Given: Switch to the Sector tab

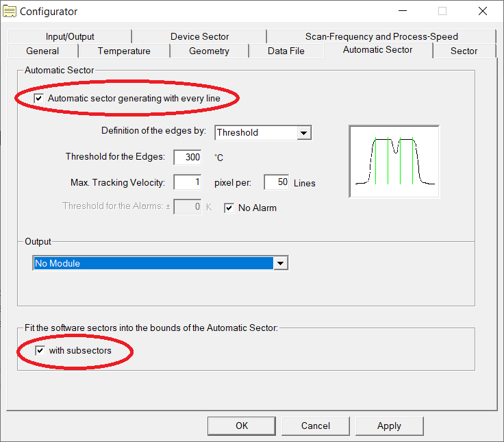Looking at the screenshot, I should (x=464, y=51).
